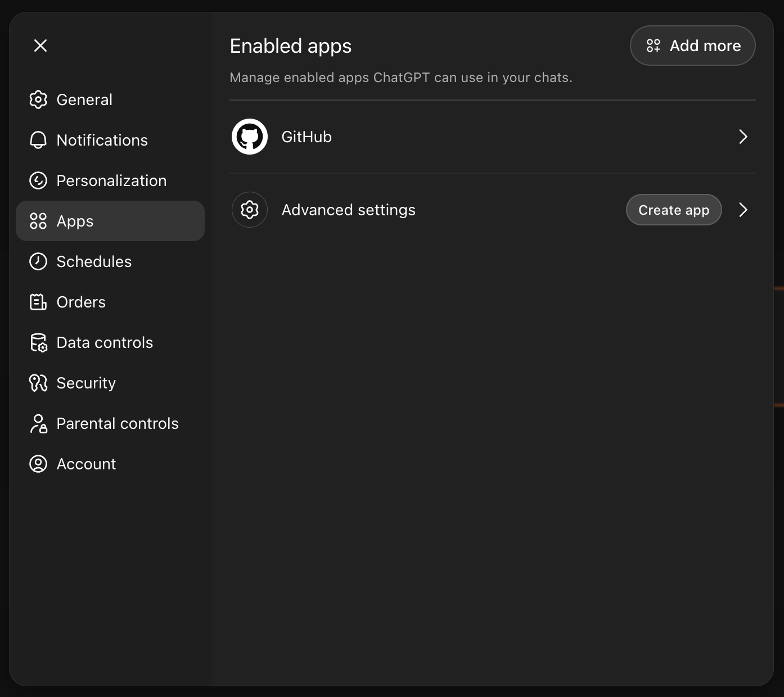
Task: Select the Schedules clock icon
Action: pyautogui.click(x=38, y=261)
